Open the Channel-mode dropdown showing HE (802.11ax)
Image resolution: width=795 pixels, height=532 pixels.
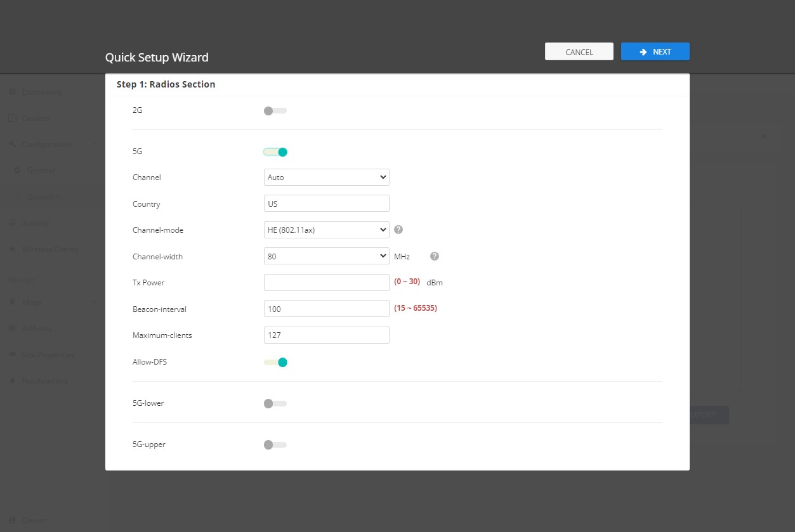(x=326, y=230)
